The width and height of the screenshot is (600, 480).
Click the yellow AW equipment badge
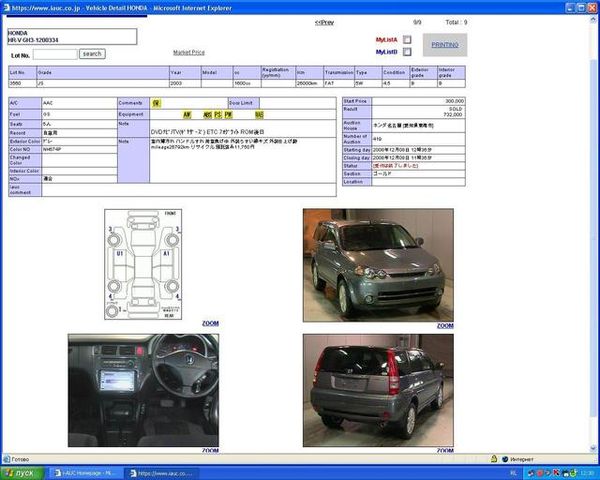(x=187, y=114)
